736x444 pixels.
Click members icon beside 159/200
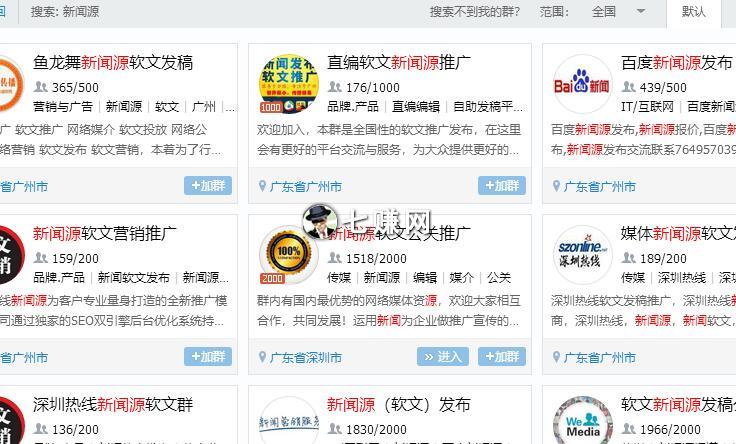pos(41,258)
